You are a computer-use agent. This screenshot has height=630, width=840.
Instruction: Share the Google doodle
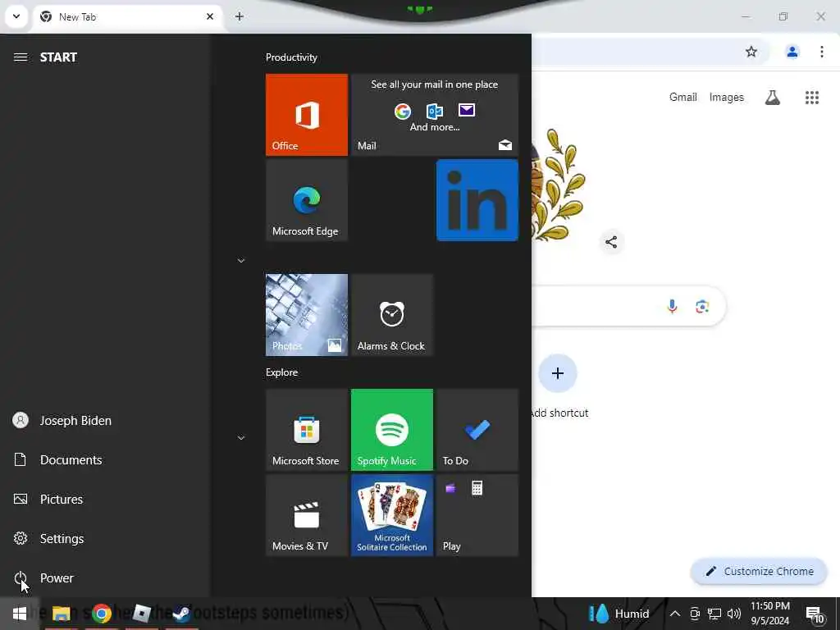click(611, 242)
